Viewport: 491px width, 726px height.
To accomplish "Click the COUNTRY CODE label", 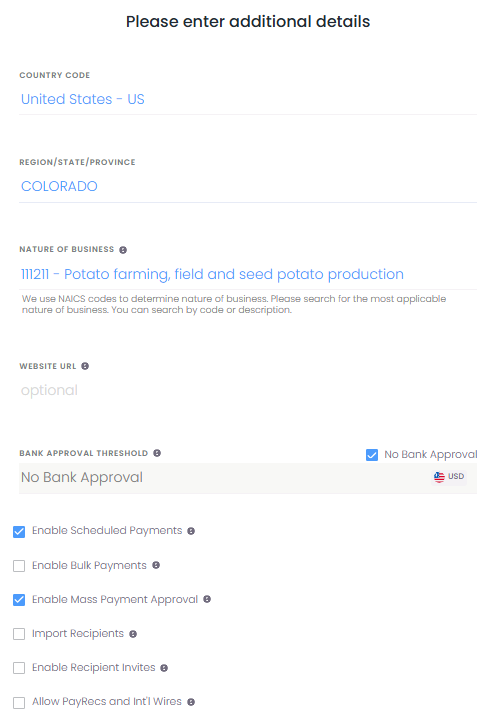I will click(55, 75).
